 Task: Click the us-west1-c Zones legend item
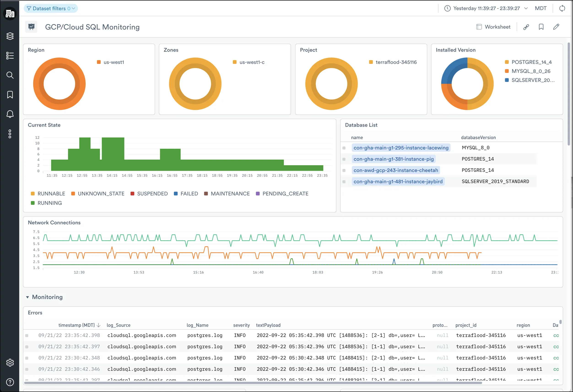249,62
